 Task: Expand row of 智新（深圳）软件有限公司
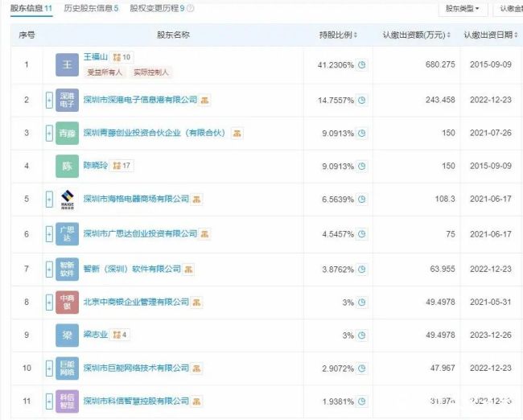pos(49,270)
